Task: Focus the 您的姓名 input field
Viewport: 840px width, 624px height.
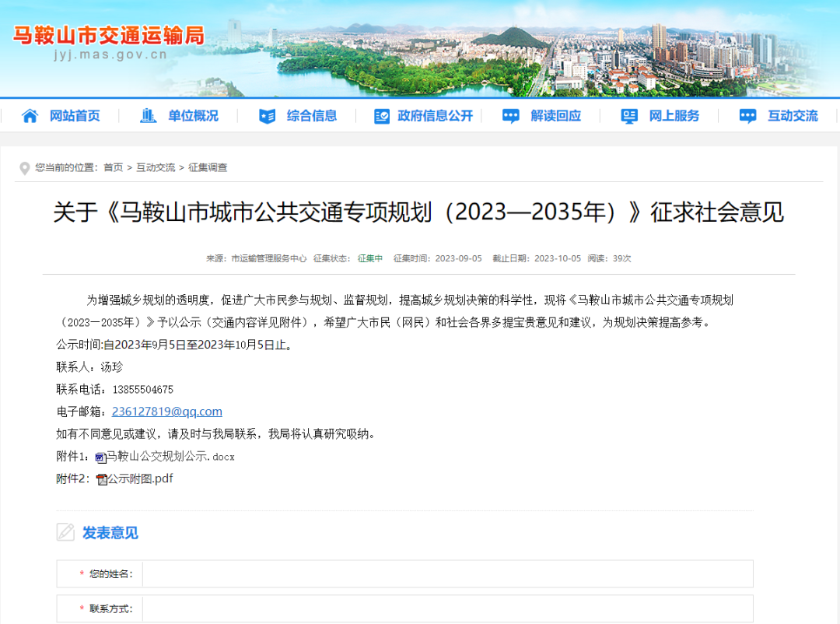Action: click(x=447, y=573)
